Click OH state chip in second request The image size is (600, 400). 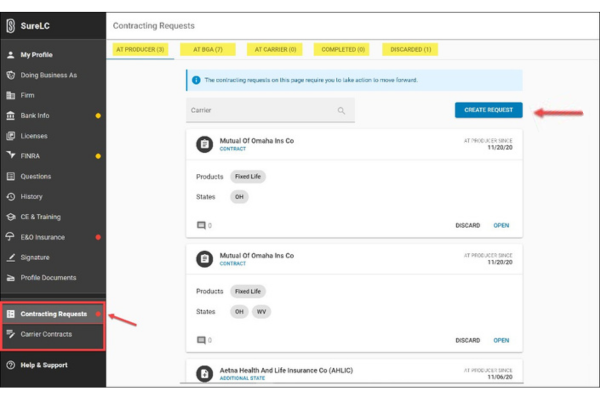click(239, 312)
